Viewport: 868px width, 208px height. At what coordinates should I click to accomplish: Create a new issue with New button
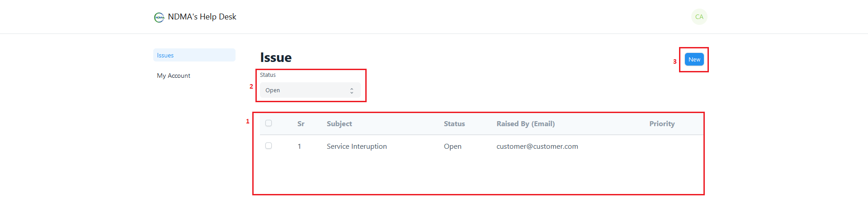pyautogui.click(x=694, y=59)
